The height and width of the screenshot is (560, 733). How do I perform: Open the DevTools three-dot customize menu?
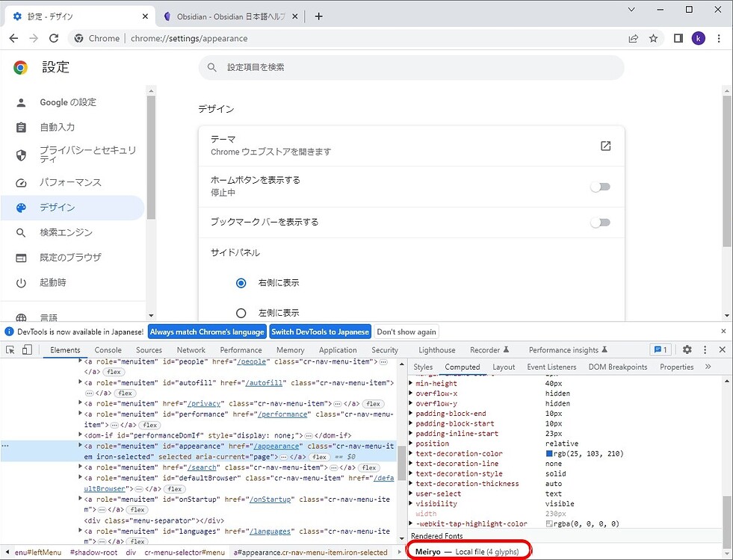click(705, 349)
